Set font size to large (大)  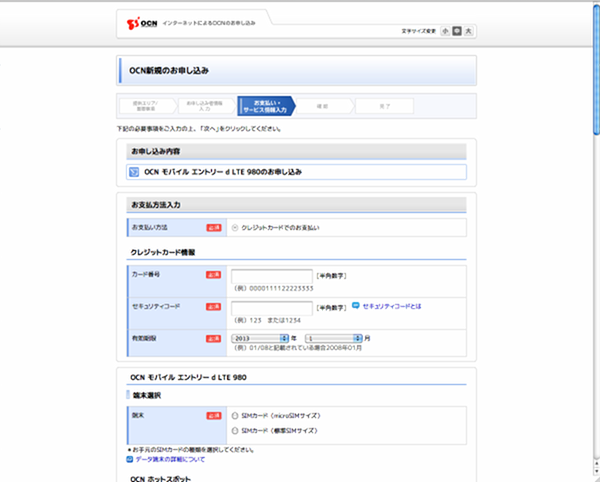pyautogui.click(x=468, y=31)
